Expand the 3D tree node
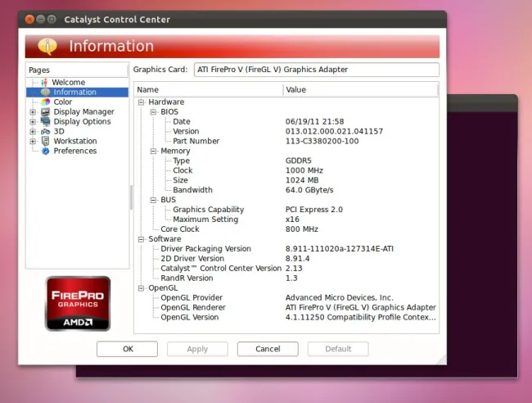 [x=33, y=132]
